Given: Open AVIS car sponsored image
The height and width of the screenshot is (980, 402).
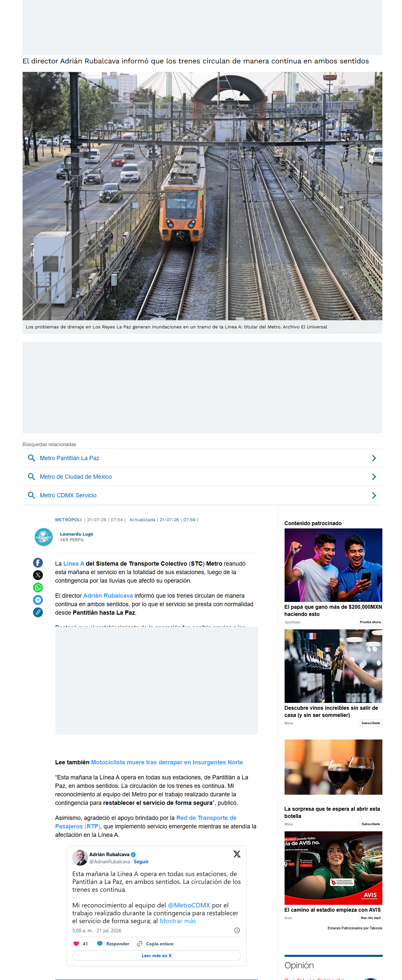Looking at the screenshot, I should [x=333, y=868].
